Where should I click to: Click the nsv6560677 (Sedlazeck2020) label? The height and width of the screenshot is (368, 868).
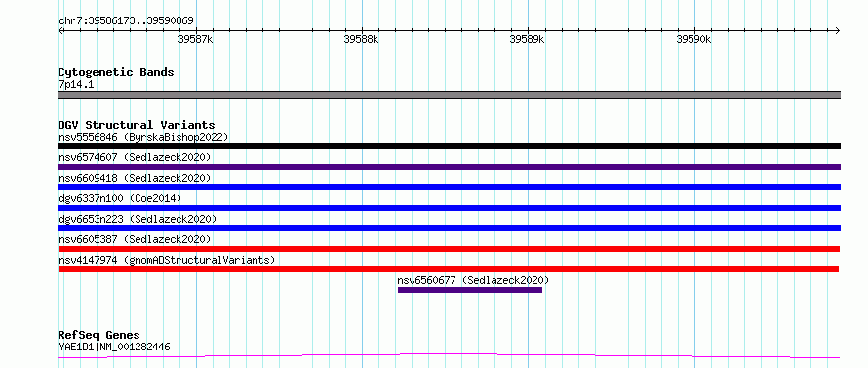coord(473,280)
